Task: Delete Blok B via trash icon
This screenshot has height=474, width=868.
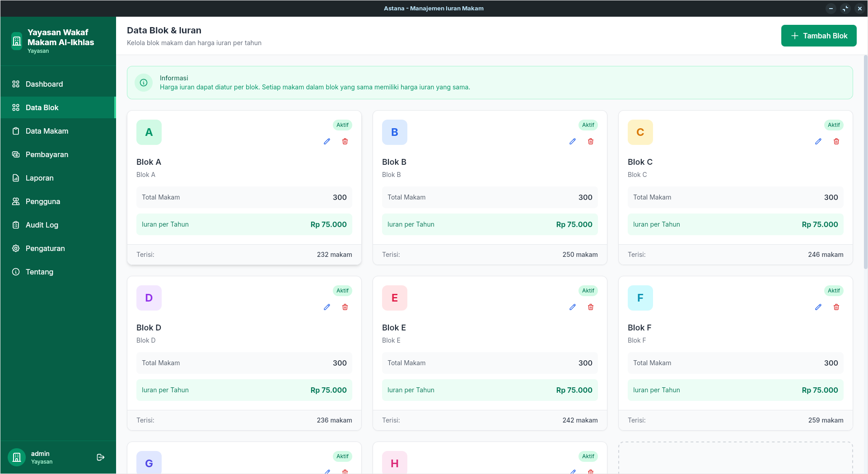Action: coord(591,141)
